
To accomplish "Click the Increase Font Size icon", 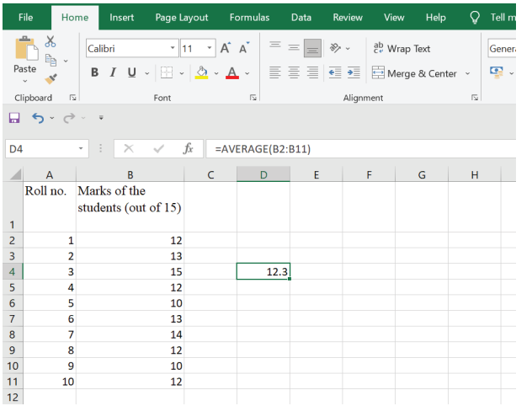I will click(226, 49).
